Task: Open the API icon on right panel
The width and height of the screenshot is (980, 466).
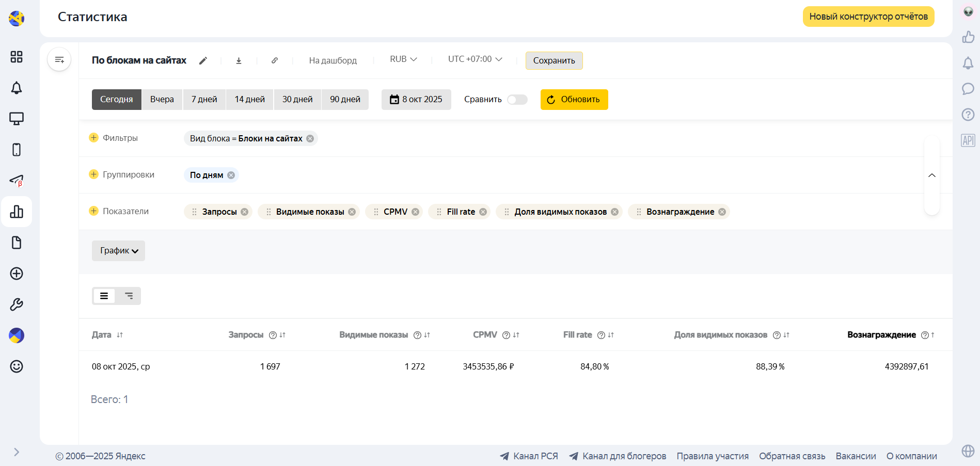Action: (968, 140)
